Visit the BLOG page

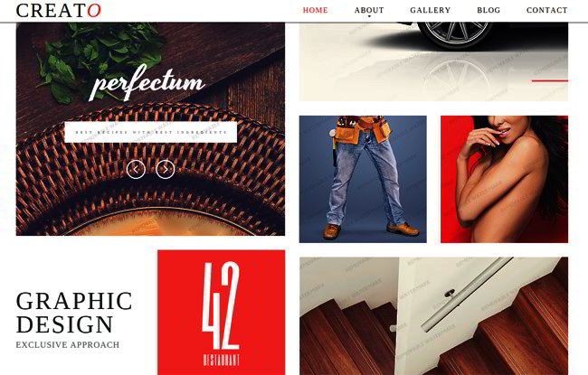coord(488,11)
